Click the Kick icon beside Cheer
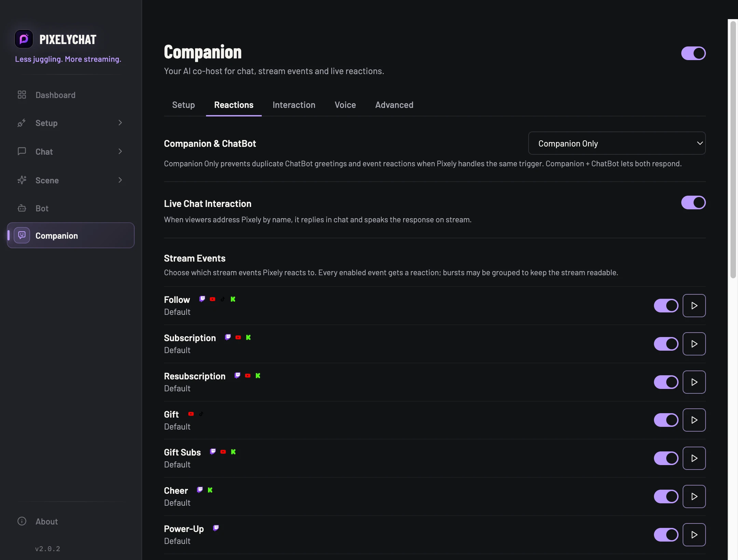 tap(210, 490)
